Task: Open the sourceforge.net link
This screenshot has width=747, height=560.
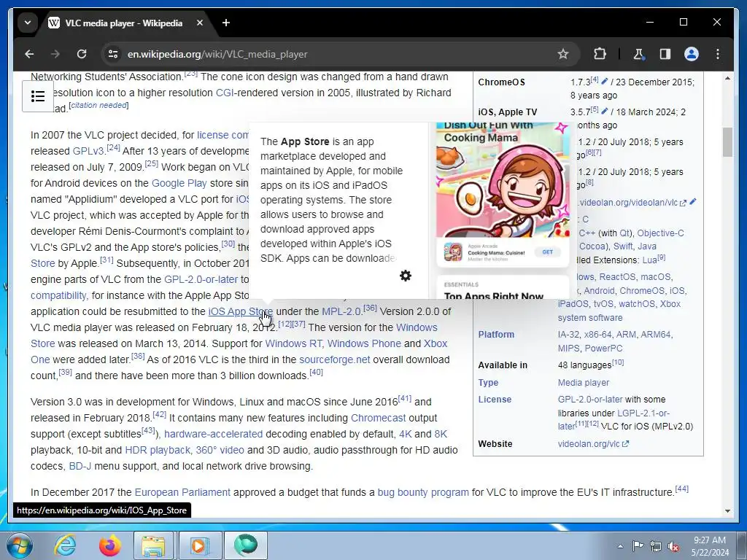Action: pyautogui.click(x=334, y=359)
